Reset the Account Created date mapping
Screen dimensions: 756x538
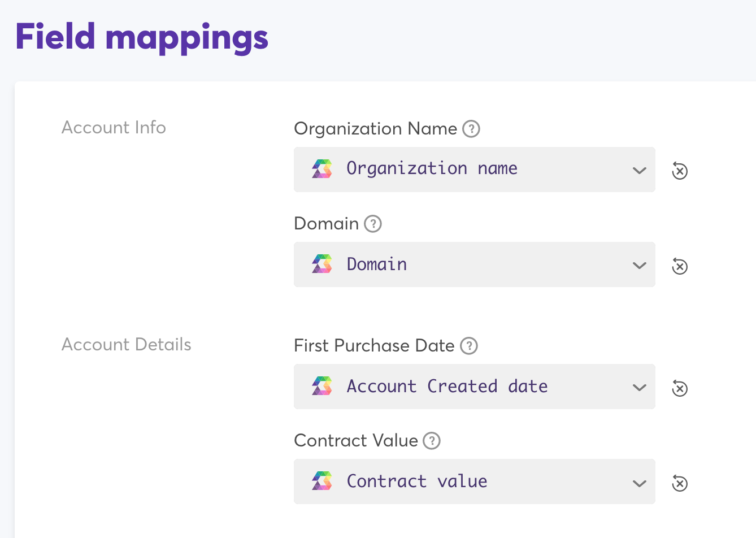pos(679,388)
